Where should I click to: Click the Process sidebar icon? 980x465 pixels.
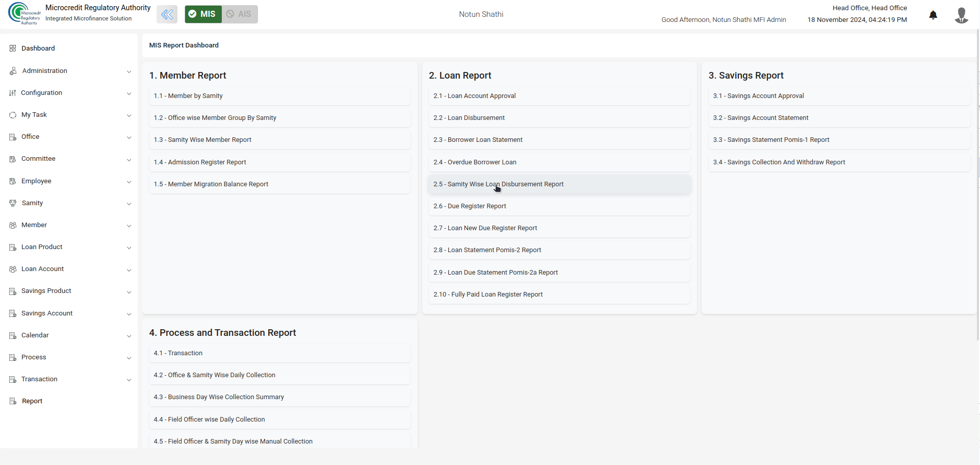(x=13, y=357)
